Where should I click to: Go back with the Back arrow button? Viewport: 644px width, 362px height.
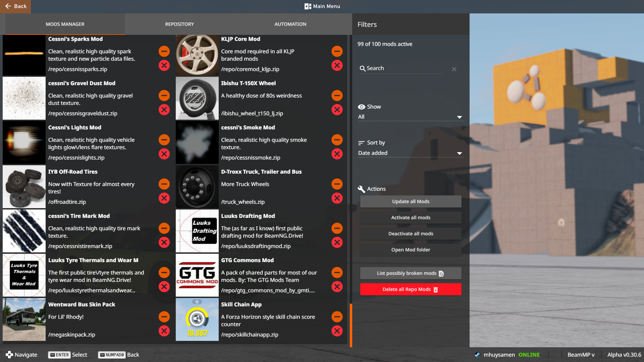pyautogui.click(x=15, y=6)
